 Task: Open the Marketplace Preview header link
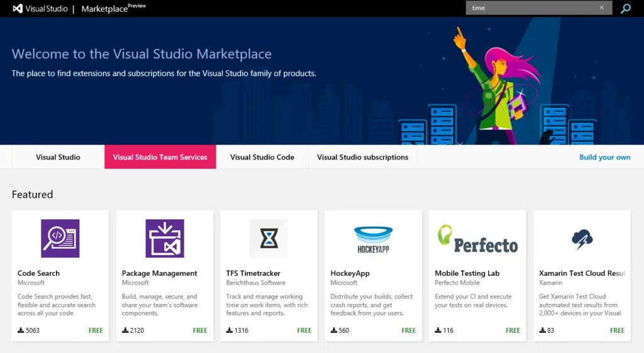[113, 8]
